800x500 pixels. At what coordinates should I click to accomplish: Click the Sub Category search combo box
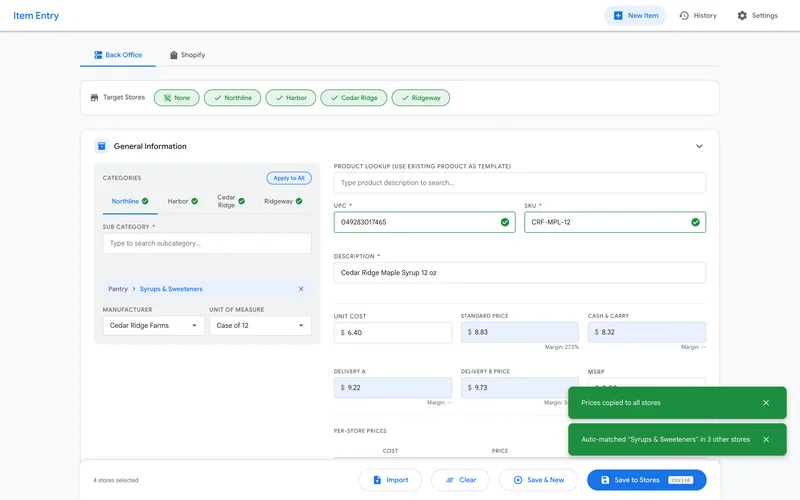207,243
